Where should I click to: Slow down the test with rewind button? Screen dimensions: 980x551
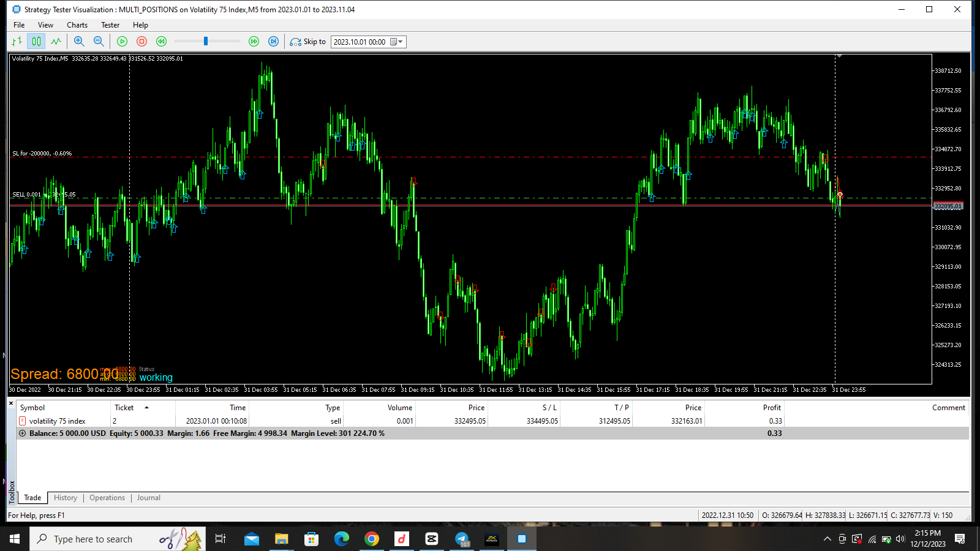[x=161, y=42]
